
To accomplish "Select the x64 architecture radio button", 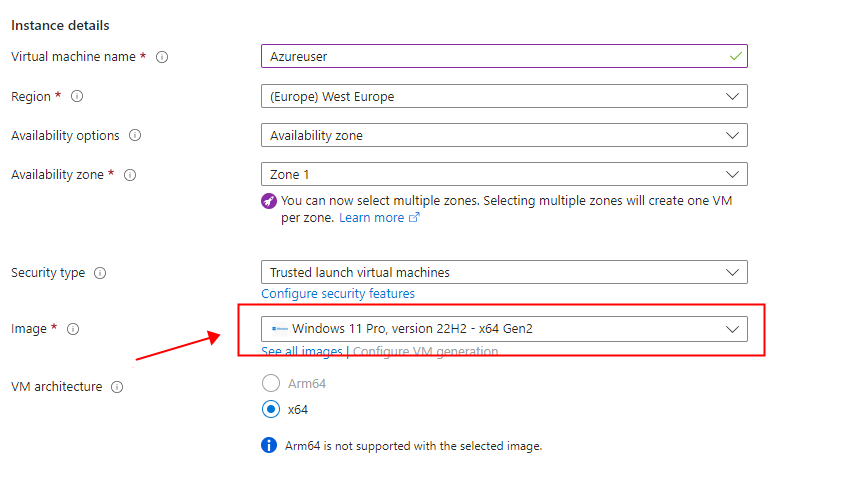I will 269,409.
